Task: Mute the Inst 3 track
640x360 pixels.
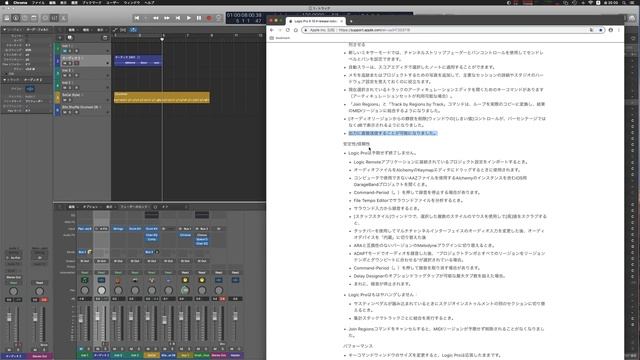Action: 64,88
